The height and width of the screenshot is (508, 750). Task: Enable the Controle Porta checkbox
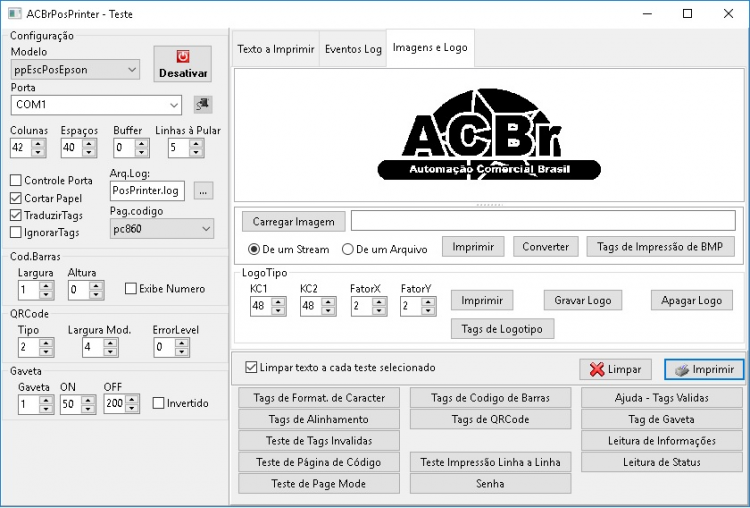[x=16, y=180]
